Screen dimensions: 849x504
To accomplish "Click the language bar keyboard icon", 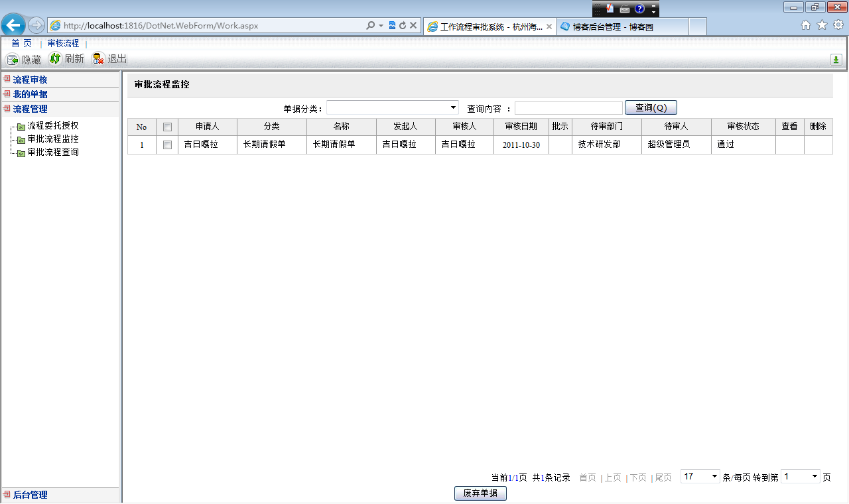I will (x=625, y=9).
